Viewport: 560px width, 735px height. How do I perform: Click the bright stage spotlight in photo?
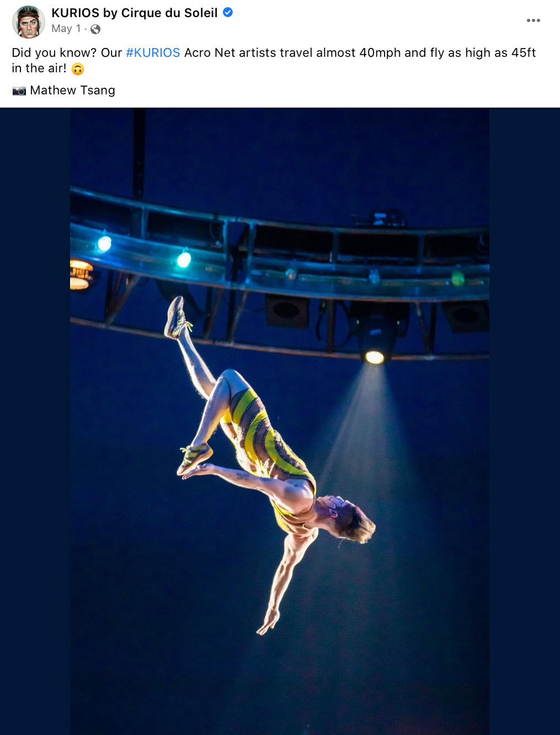375,357
